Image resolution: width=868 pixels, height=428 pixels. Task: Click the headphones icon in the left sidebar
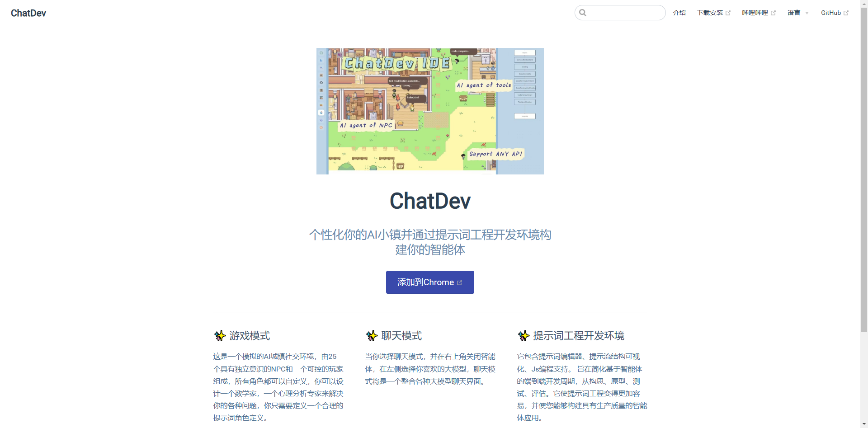[x=321, y=83]
